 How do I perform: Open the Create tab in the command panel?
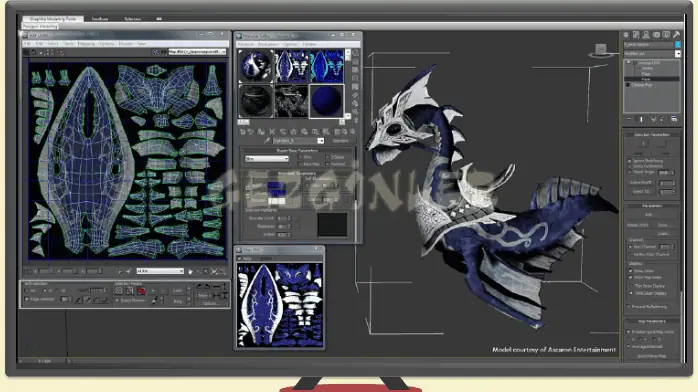[x=626, y=35]
